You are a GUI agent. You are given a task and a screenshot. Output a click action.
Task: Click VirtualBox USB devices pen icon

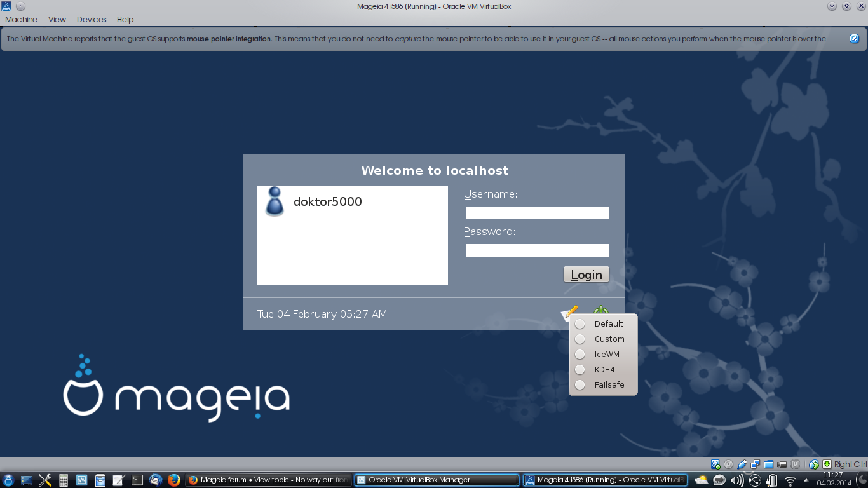(742, 464)
